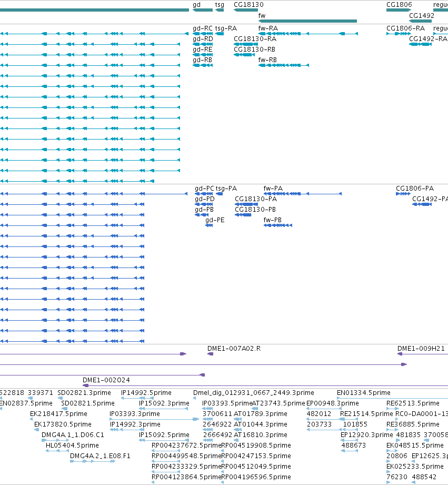Image resolution: width=448 pixels, height=485 pixels.
Task: Select the gd-PD protein feature
Action: (x=204, y=204)
